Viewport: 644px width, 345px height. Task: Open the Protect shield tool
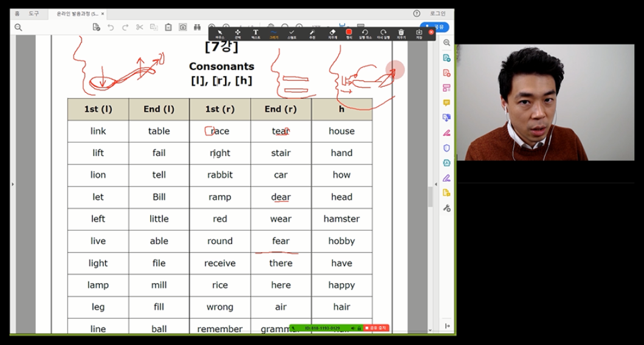click(447, 148)
